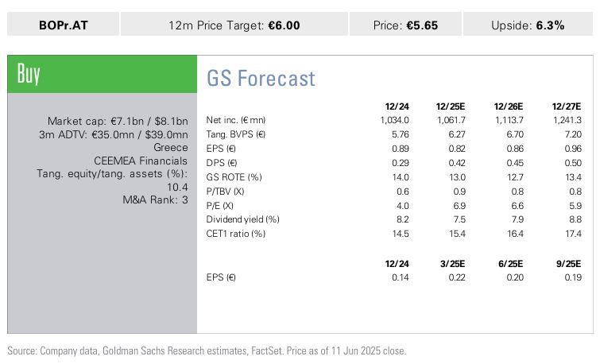600x364 pixels.
Task: Select the GS ROTE (%) row label
Action: 233,176
